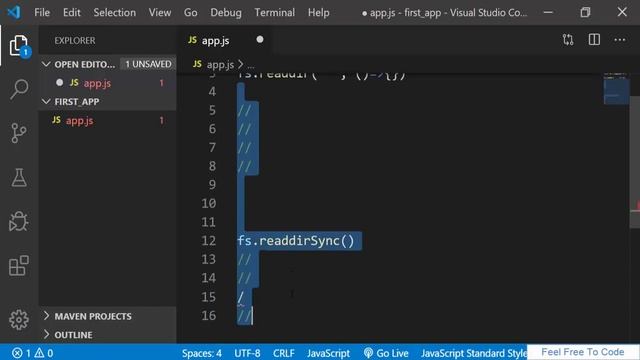Select app.js in FIRST_APP folder
The width and height of the screenshot is (640, 360).
(108, 120)
